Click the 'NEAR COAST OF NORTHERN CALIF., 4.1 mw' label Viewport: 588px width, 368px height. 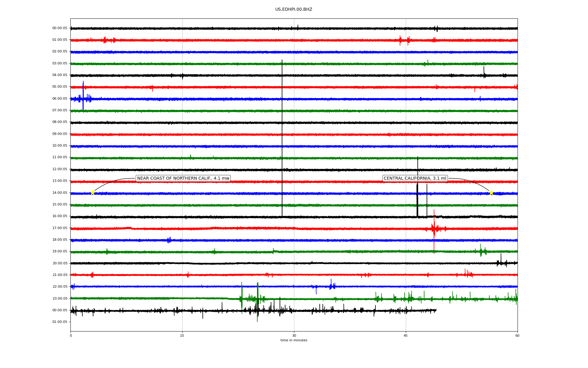(x=183, y=178)
